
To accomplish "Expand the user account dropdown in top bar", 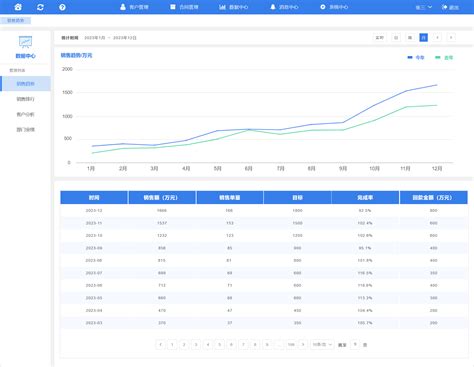I will tap(423, 7).
